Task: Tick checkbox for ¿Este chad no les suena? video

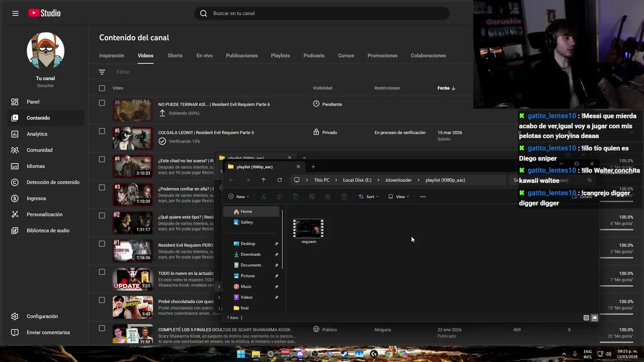Action: [102, 159]
